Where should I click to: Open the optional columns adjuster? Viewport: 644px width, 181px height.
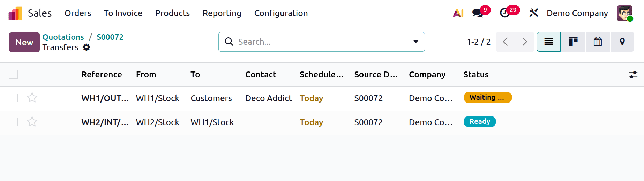(x=633, y=75)
